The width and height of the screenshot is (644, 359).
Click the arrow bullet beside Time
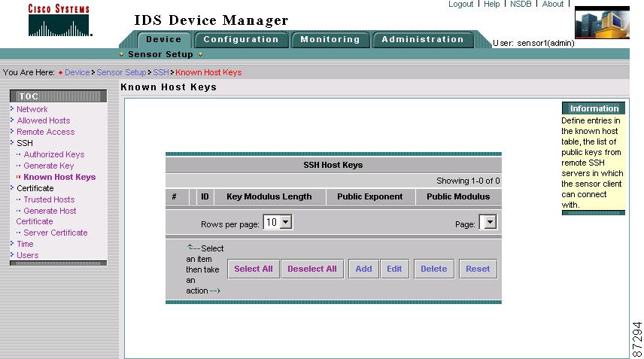click(x=12, y=243)
